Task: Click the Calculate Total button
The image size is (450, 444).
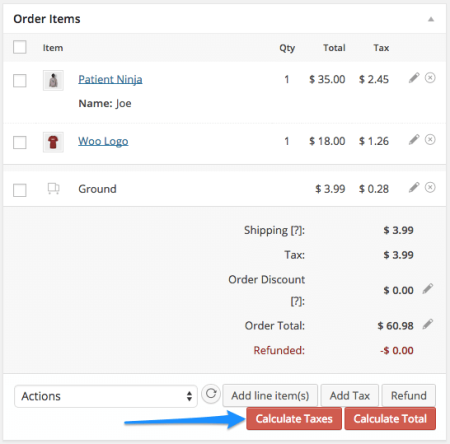Action: (x=390, y=419)
